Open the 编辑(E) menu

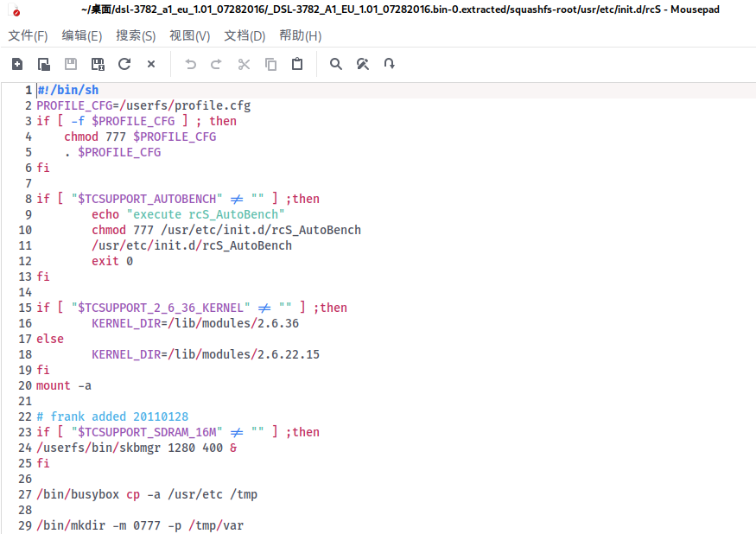click(82, 35)
